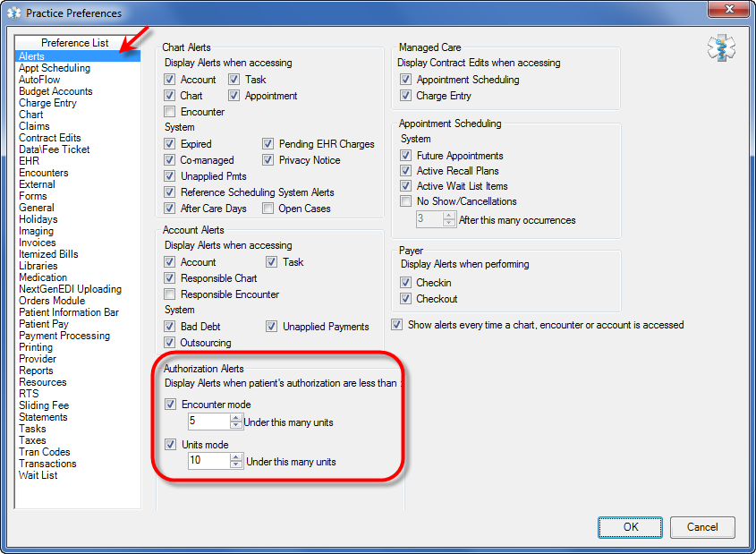Toggle the Payer Checkout checkbox
The height and width of the screenshot is (554, 756).
coord(405,298)
